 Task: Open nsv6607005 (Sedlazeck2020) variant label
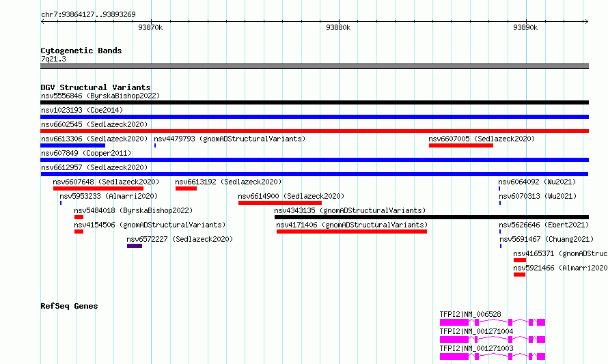pyautogui.click(x=482, y=139)
